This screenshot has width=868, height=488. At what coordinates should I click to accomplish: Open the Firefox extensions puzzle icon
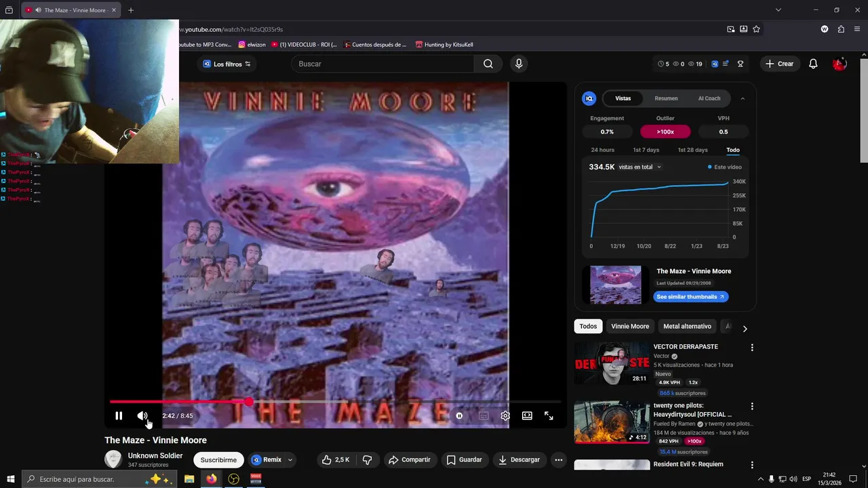pos(841,29)
